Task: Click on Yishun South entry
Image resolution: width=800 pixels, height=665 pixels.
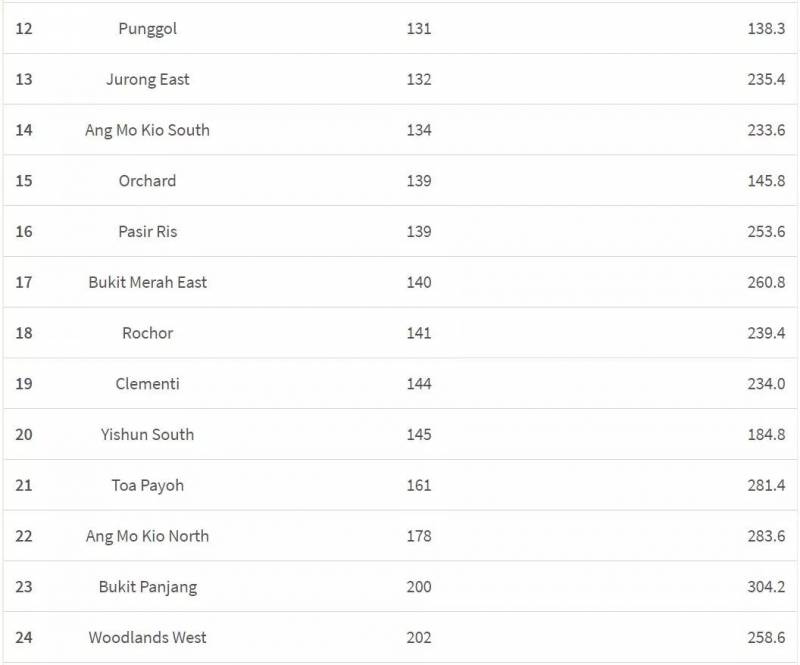Action: click(x=147, y=435)
